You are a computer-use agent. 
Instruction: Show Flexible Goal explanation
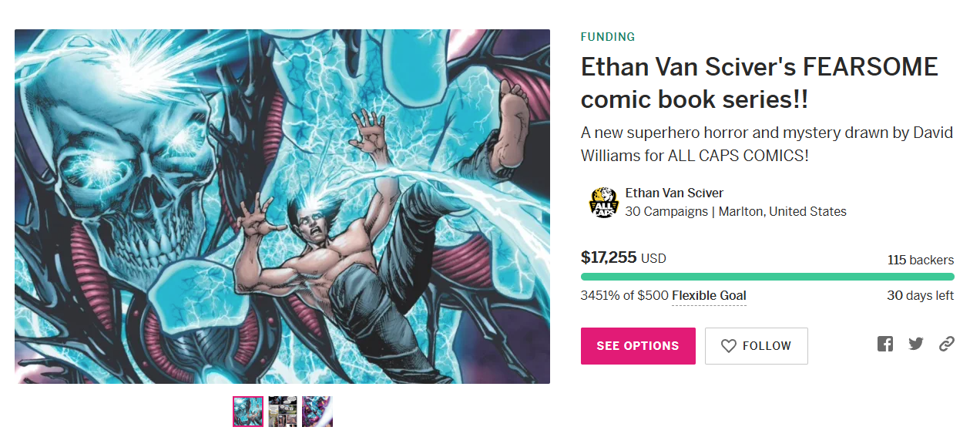(x=709, y=296)
